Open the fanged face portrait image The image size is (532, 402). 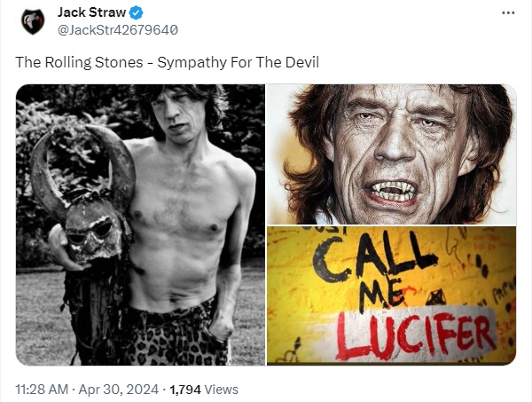click(392, 154)
